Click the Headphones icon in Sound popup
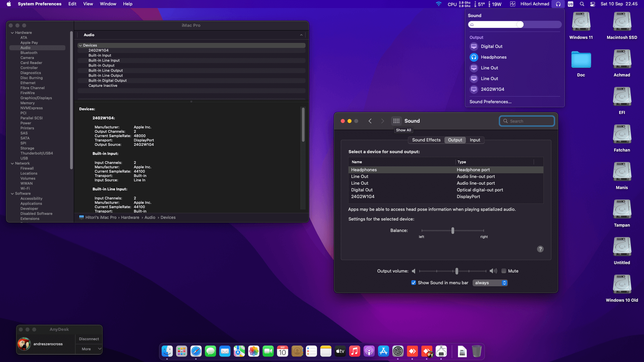Viewport: 644px width, 362px height. (x=474, y=57)
